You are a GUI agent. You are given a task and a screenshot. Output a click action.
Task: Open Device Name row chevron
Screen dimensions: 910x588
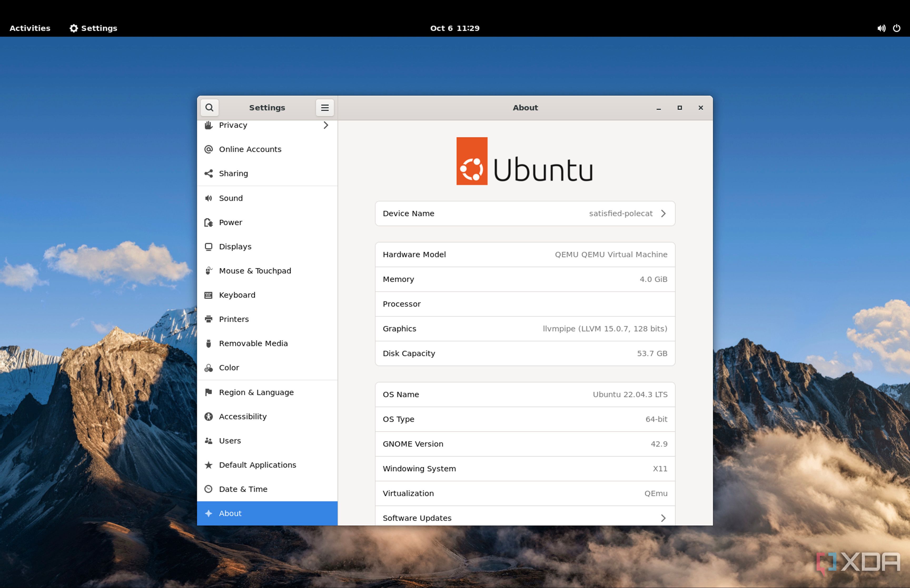point(663,213)
